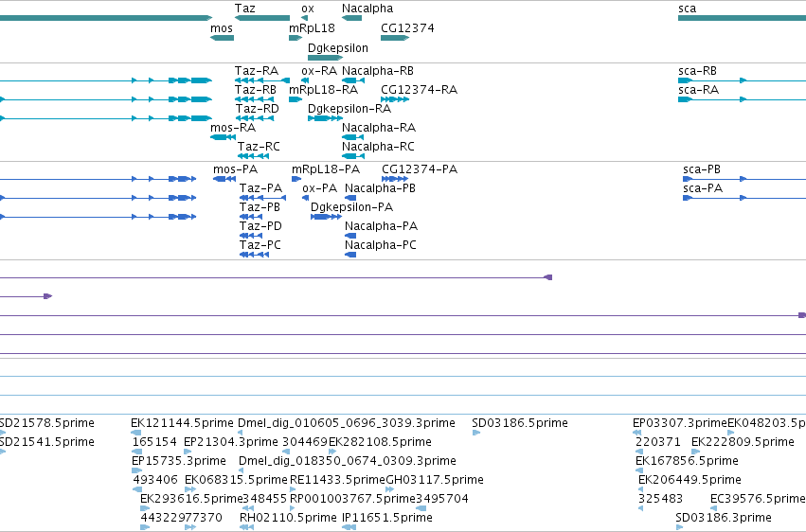Viewport: 806px width, 532px height.
Task: Select EP21304.3prime EST
Action: [188, 452]
